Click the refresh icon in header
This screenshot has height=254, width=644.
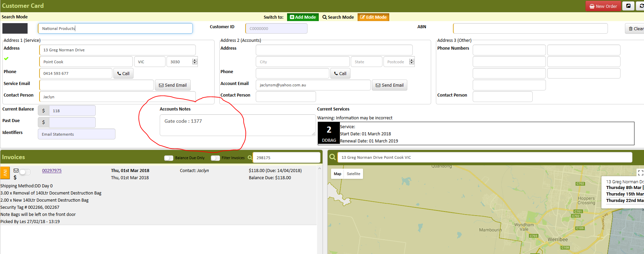(x=641, y=6)
